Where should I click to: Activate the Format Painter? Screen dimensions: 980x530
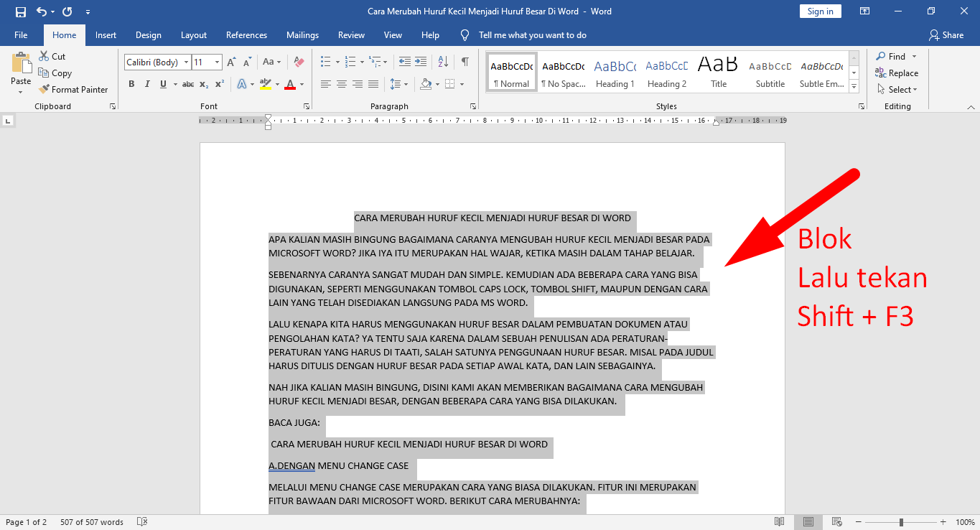coord(73,89)
